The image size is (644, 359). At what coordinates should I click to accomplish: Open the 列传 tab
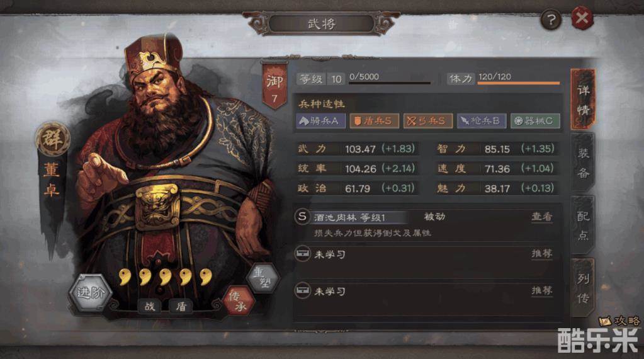pos(583,288)
